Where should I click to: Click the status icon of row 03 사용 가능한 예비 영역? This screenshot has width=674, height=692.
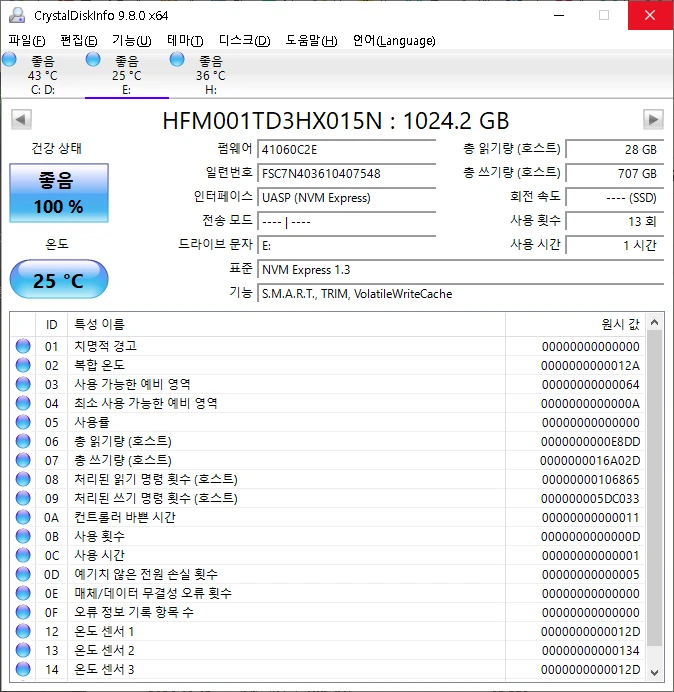(x=23, y=384)
